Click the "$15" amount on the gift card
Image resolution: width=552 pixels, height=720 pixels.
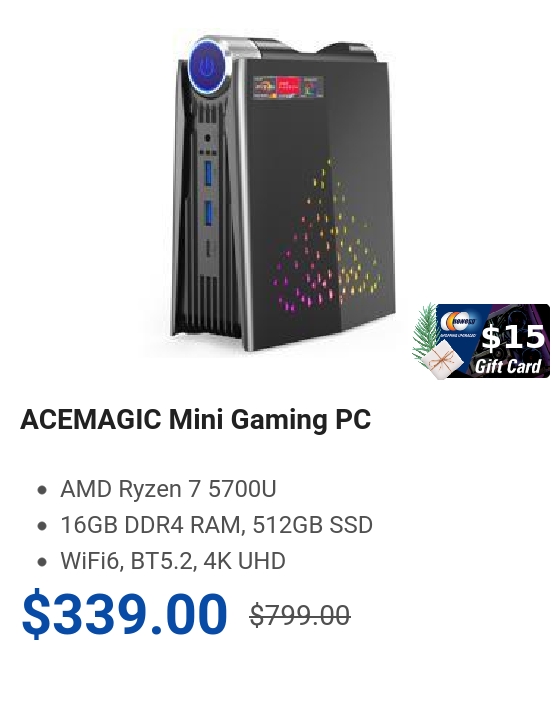(513, 336)
